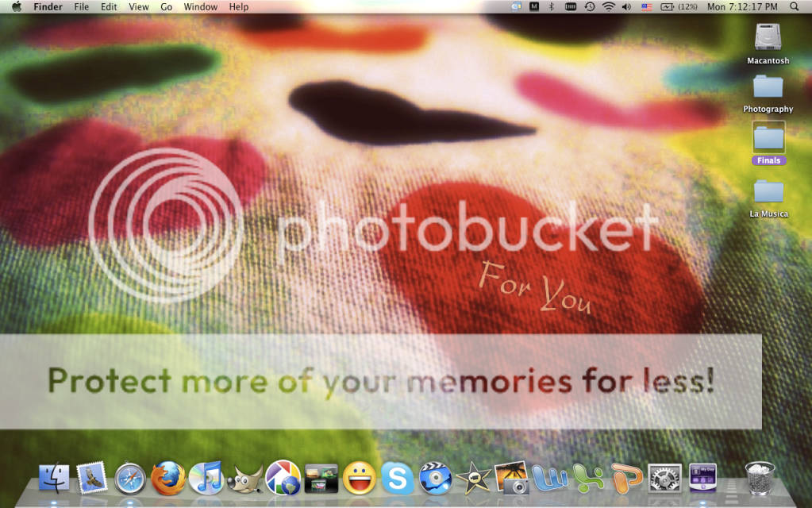The image size is (812, 508).
Task: Toggle Bluetooth status menu icon
Action: [x=552, y=6]
